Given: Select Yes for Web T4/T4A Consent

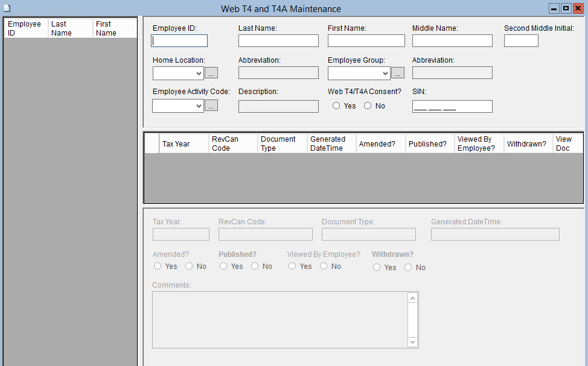Looking at the screenshot, I should click(336, 106).
